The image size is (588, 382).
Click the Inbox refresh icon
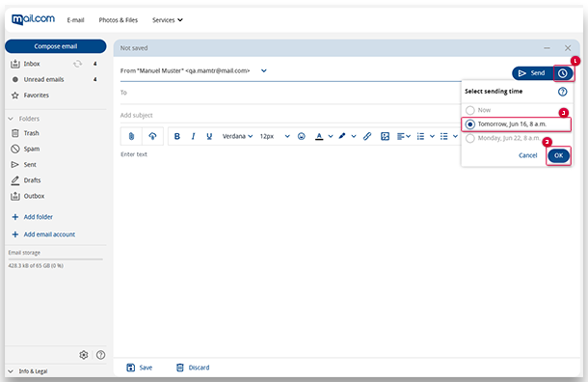tap(77, 64)
